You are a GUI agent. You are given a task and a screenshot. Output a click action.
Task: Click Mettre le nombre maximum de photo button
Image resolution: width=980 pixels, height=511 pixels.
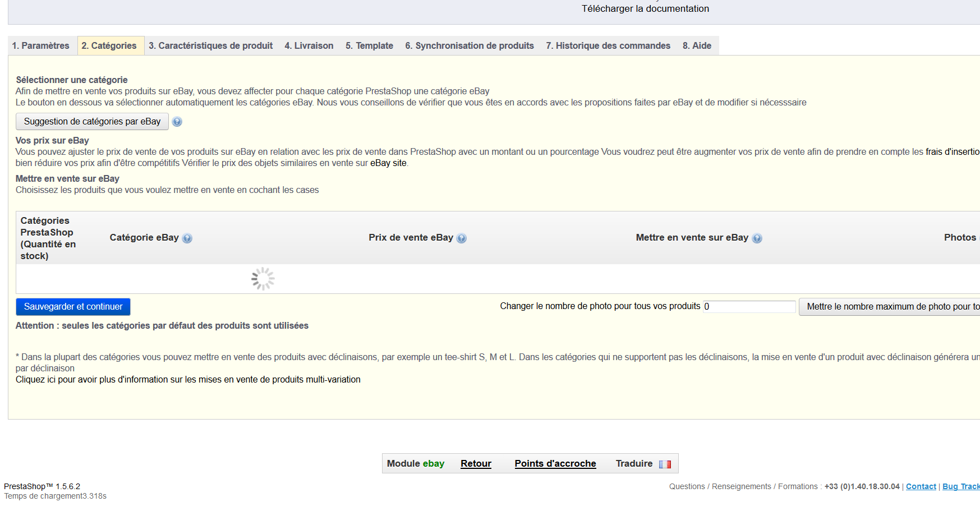click(890, 307)
